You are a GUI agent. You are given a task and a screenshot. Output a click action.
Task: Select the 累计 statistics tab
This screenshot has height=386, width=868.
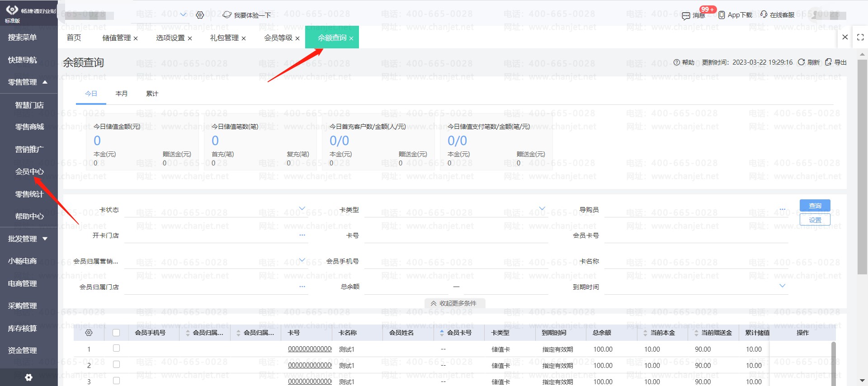152,94
